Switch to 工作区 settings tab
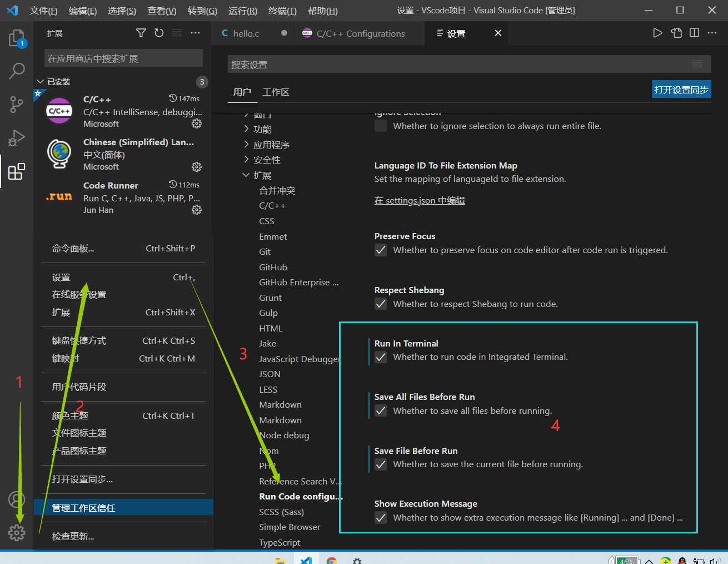The image size is (728, 564). click(276, 92)
